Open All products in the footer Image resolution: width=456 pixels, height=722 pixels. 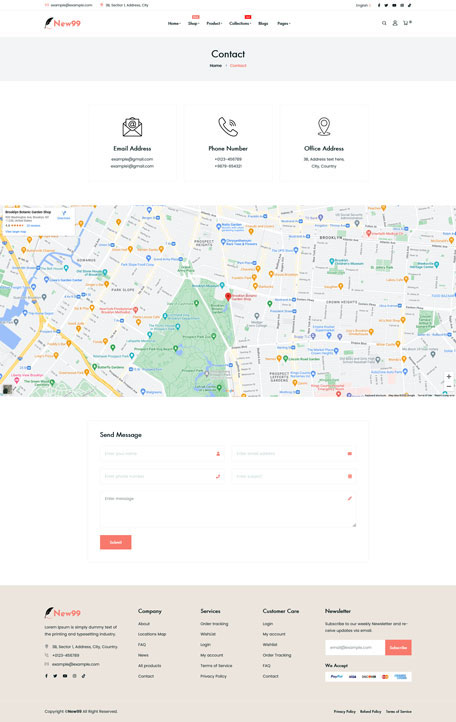point(150,666)
